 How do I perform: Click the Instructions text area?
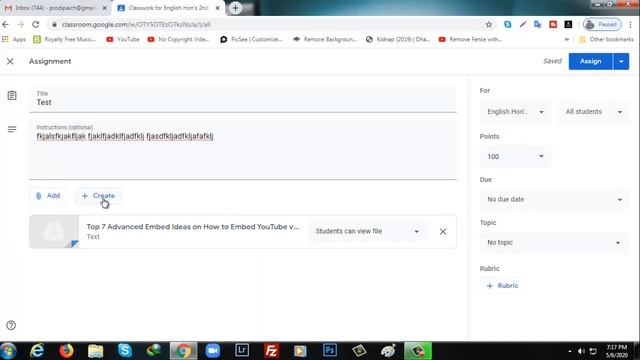click(x=242, y=150)
